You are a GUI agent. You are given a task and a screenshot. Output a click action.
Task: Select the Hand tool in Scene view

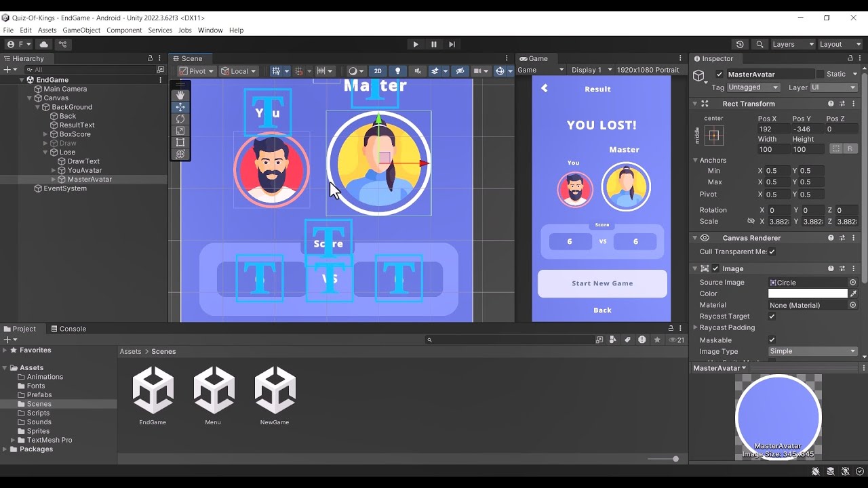(180, 95)
